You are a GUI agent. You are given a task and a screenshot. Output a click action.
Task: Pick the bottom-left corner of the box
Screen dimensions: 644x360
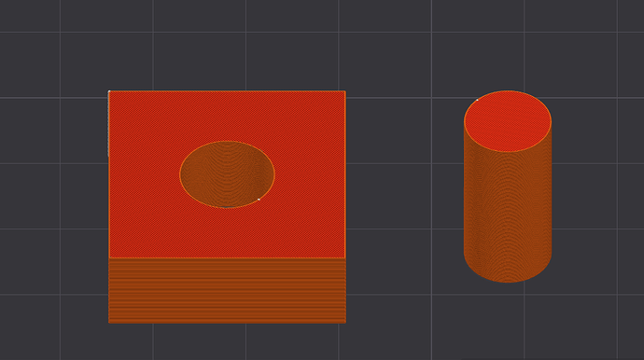(109, 323)
